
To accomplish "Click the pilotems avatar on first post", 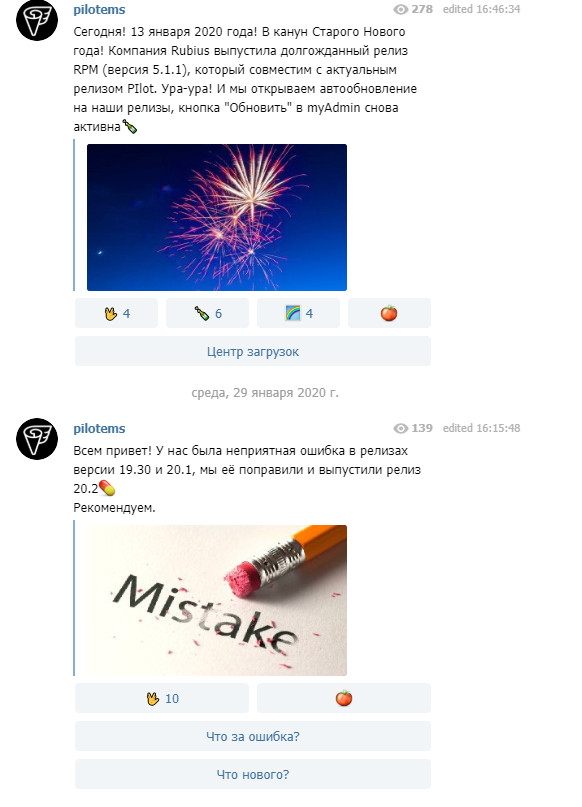I will coord(37,21).
